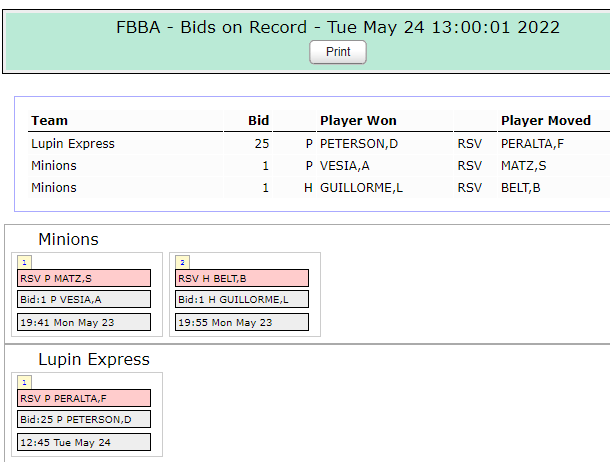This screenshot has width=610, height=462.
Task: Click the 19:55 Mon May 23 timestamp
Action: click(x=241, y=322)
